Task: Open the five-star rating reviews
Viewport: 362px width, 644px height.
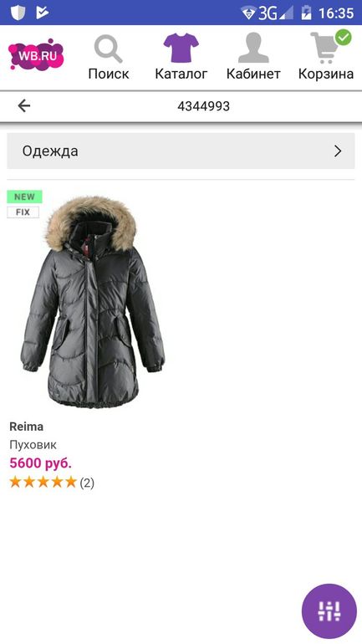Action: (x=52, y=483)
